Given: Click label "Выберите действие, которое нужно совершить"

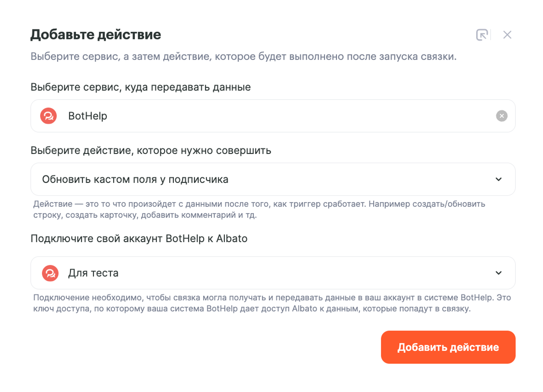Looking at the screenshot, I should 151,151.
